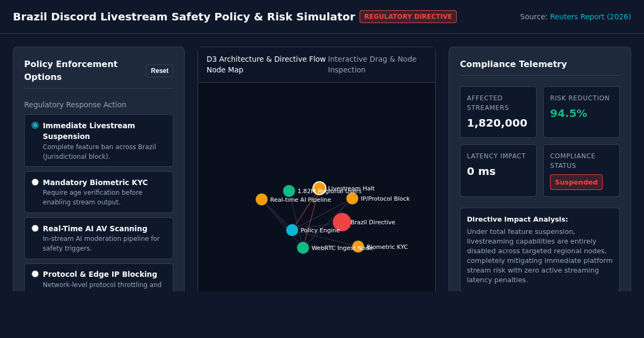Inspect the red Brazil Directive node
644x338 pixels.
[342, 222]
